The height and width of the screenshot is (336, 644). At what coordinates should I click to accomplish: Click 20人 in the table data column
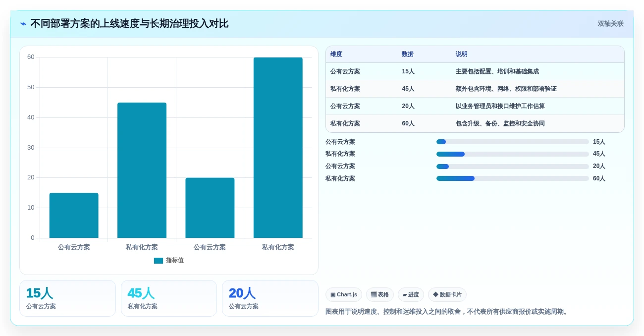(x=408, y=107)
